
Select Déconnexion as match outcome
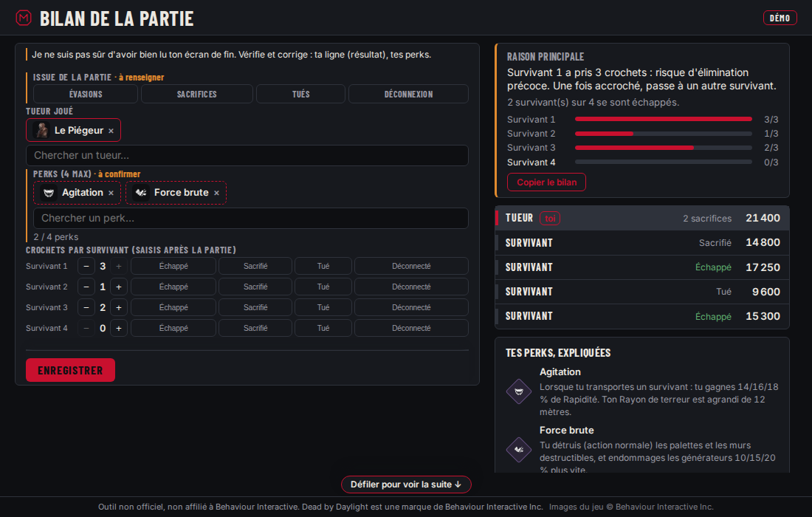(409, 95)
